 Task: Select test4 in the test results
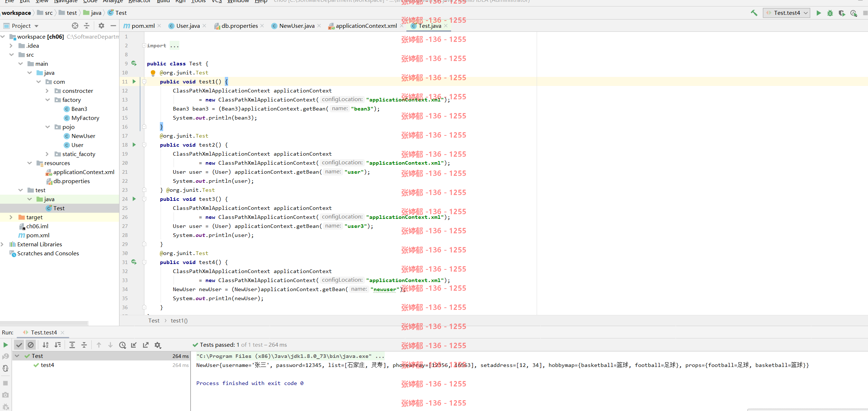point(47,365)
